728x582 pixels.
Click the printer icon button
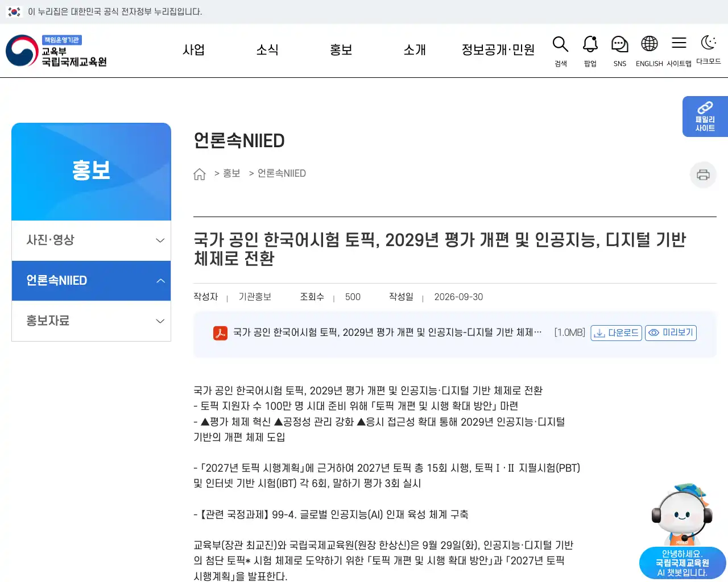703,174
